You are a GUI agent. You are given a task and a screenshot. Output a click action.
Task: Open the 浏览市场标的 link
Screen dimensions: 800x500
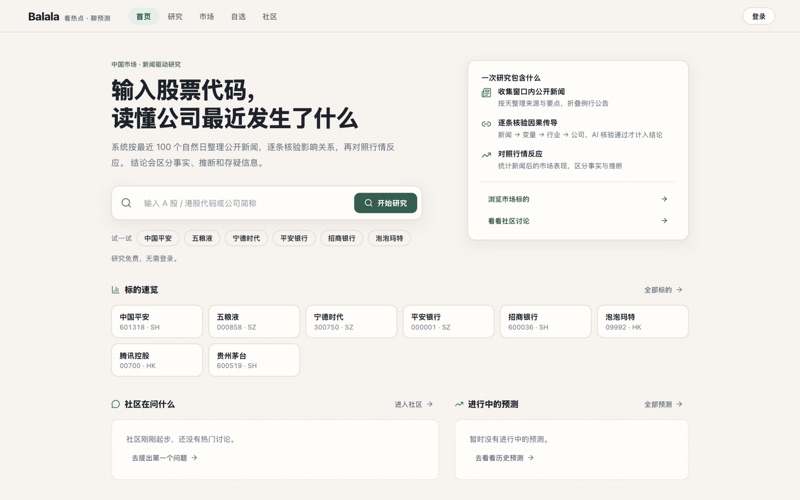point(578,199)
